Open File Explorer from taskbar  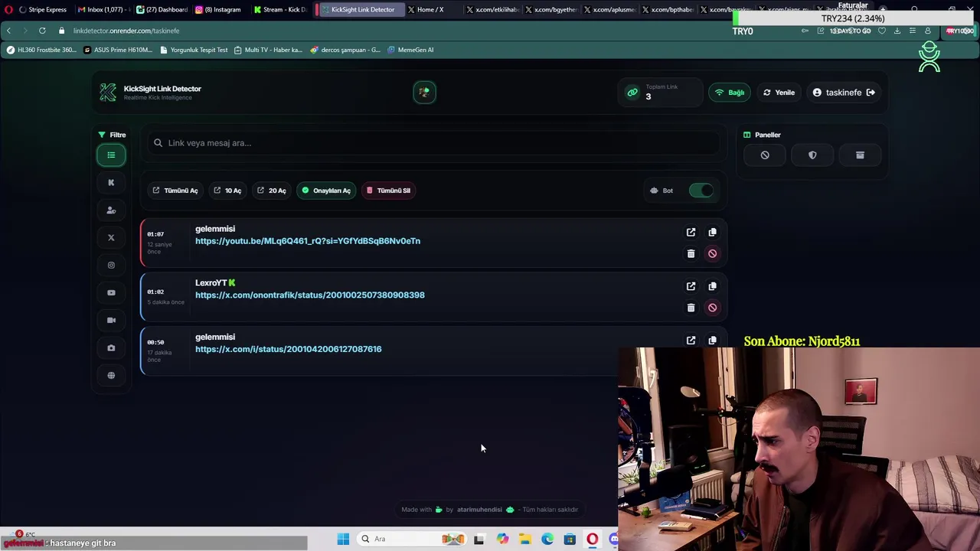[525, 539]
